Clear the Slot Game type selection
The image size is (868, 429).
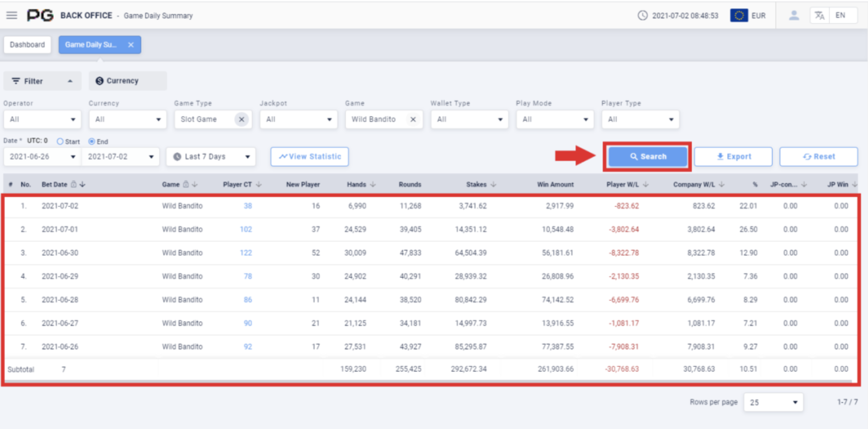coord(241,119)
